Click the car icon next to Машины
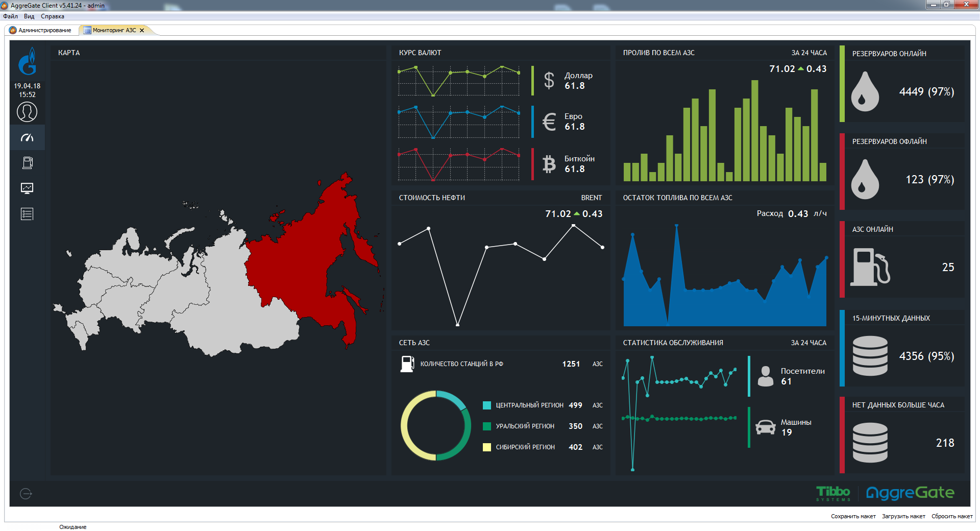 click(x=766, y=427)
